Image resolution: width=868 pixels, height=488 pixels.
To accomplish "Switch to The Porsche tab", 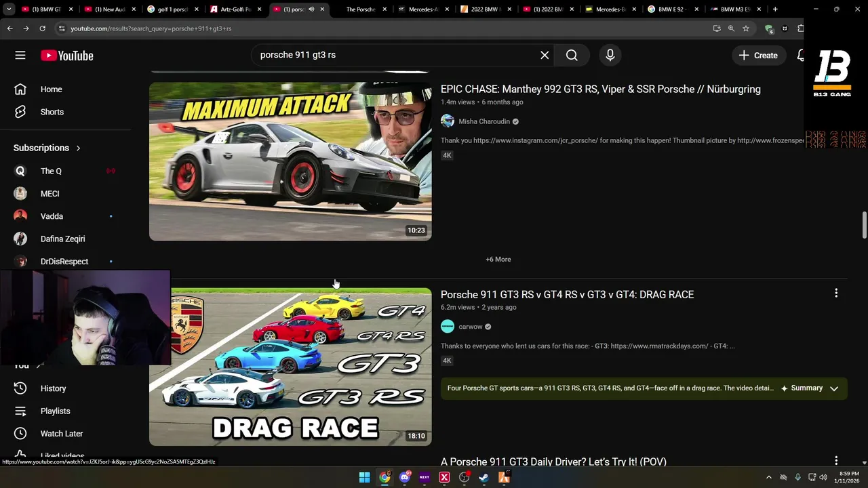I will (x=360, y=9).
